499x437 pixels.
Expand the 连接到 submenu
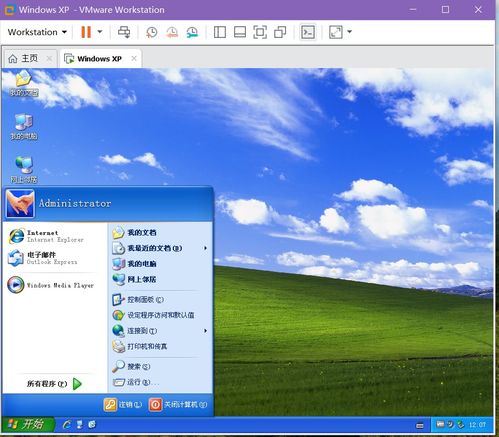click(160, 331)
